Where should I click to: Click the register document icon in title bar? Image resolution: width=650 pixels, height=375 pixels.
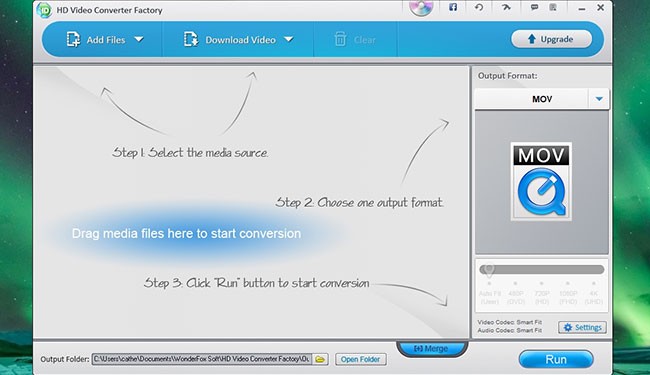[x=553, y=7]
